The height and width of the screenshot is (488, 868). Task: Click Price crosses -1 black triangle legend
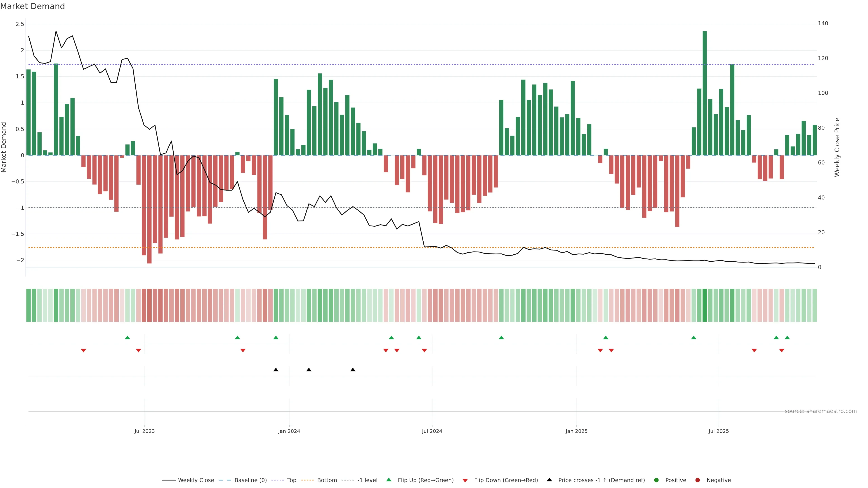[x=549, y=480]
